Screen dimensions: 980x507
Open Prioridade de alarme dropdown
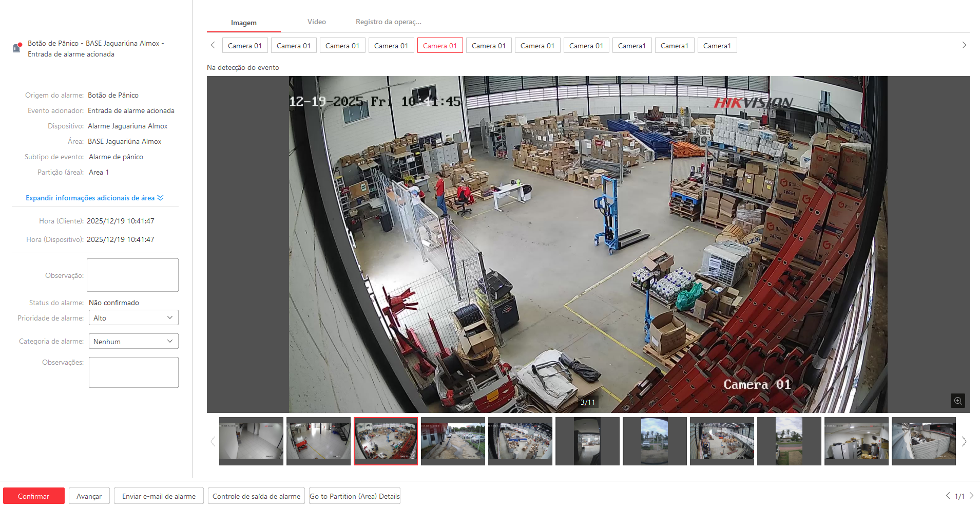pyautogui.click(x=133, y=318)
